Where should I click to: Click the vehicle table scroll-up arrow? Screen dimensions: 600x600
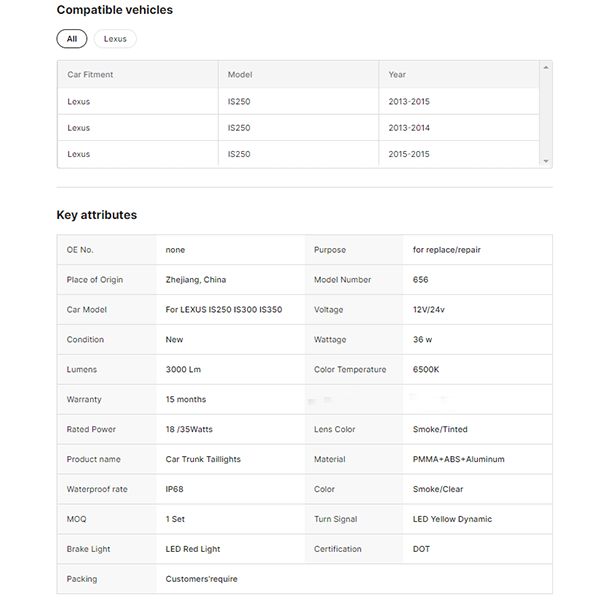(x=545, y=68)
